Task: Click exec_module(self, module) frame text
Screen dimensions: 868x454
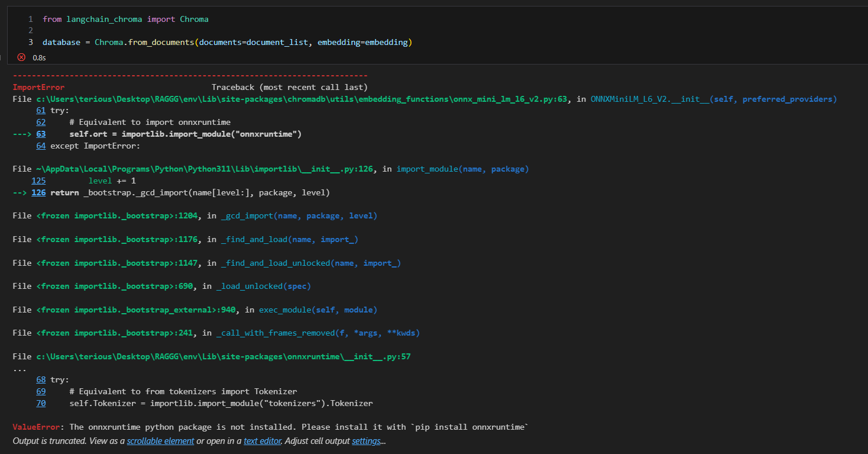Action: coord(318,310)
